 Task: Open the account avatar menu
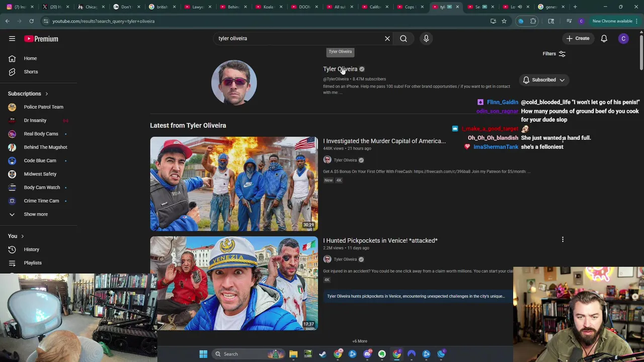[x=623, y=39]
